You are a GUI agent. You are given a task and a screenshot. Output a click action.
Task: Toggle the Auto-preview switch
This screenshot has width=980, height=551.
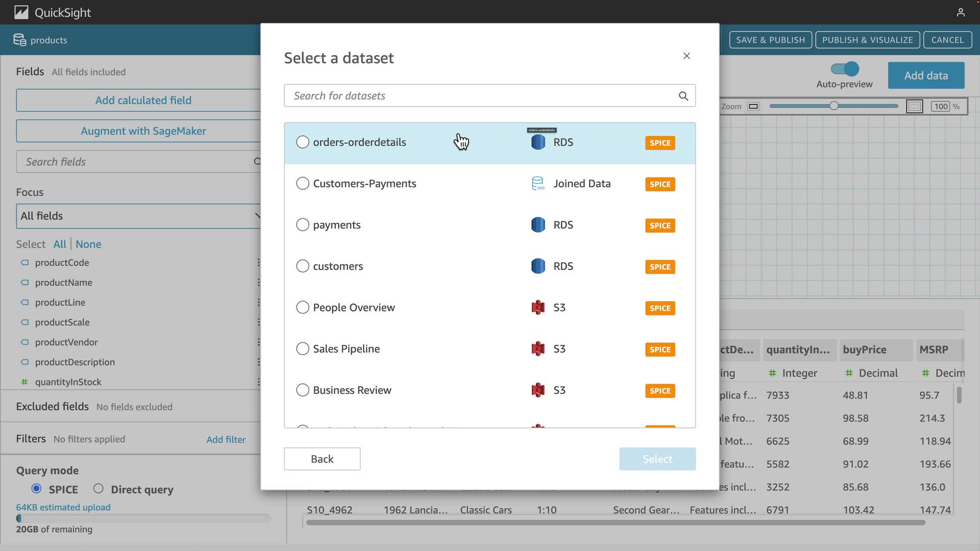point(845,69)
